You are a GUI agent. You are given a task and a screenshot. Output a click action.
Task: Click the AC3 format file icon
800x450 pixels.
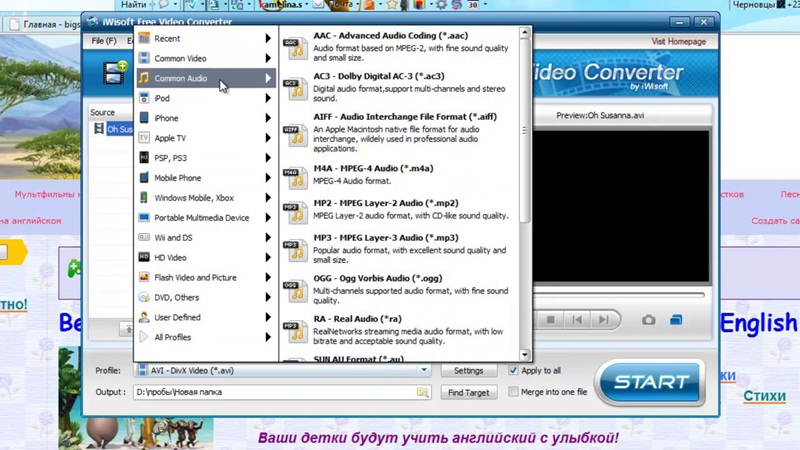click(295, 88)
